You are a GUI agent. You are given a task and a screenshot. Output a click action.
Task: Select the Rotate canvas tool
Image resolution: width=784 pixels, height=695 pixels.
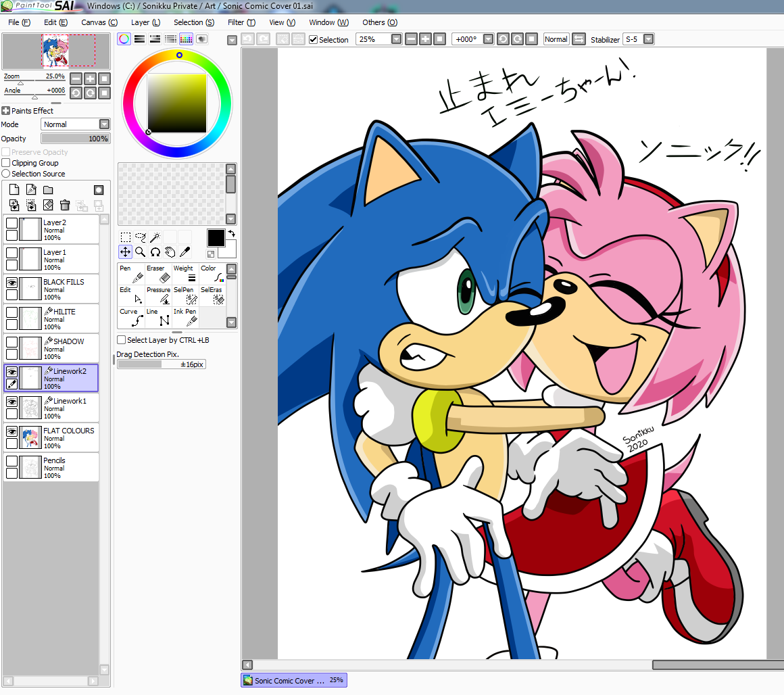pyautogui.click(x=155, y=252)
